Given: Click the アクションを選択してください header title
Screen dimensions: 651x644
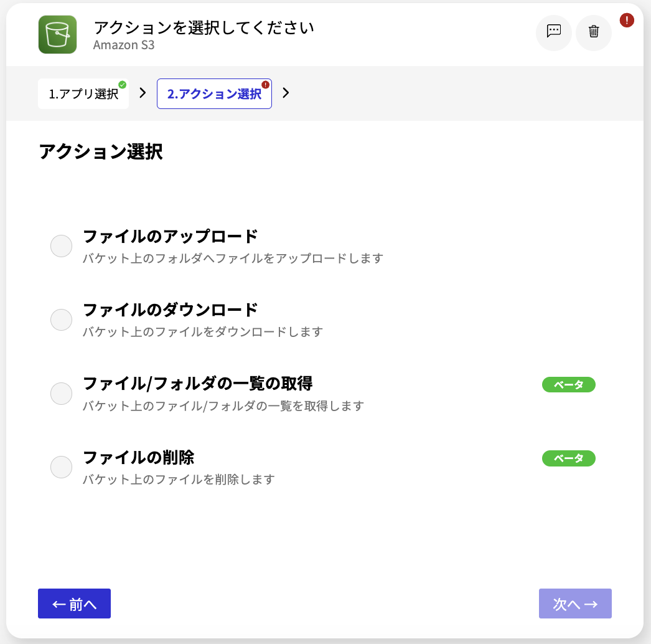Looking at the screenshot, I should coord(204,28).
